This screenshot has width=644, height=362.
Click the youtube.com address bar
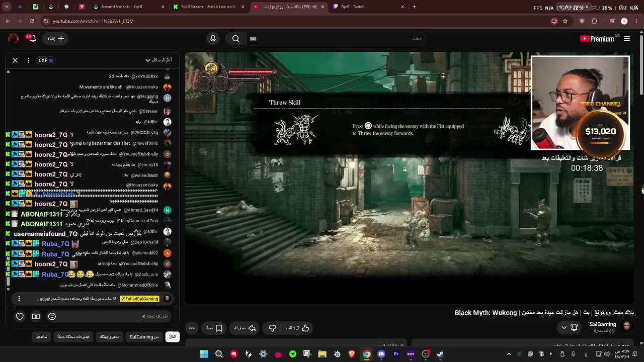tap(297, 21)
